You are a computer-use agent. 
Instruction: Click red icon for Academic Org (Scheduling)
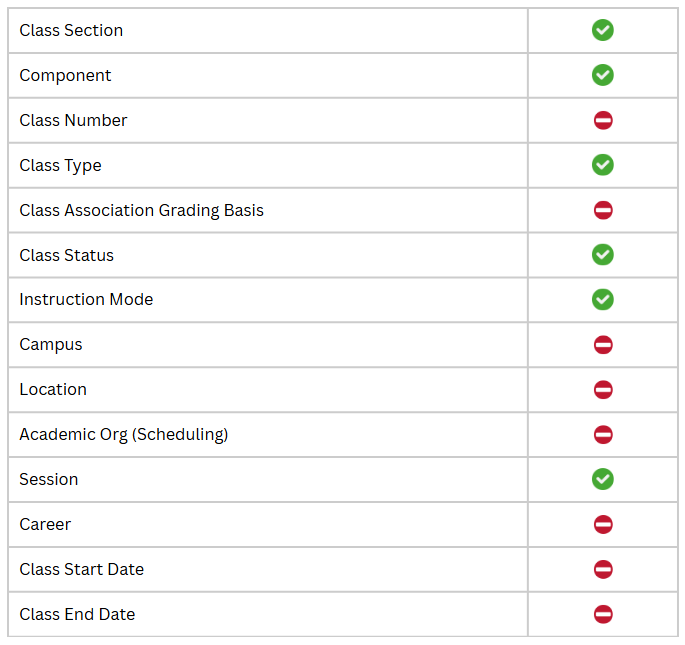603,435
